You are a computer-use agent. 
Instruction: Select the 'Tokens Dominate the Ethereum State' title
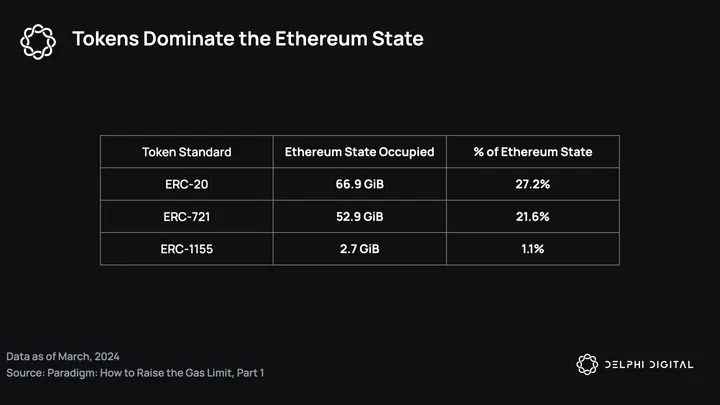(x=247, y=39)
